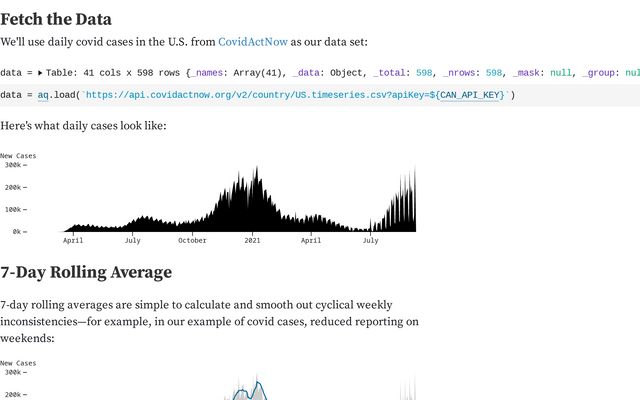The width and height of the screenshot is (640, 400).
Task: Click the aq reference in code cell
Action: click(43, 95)
